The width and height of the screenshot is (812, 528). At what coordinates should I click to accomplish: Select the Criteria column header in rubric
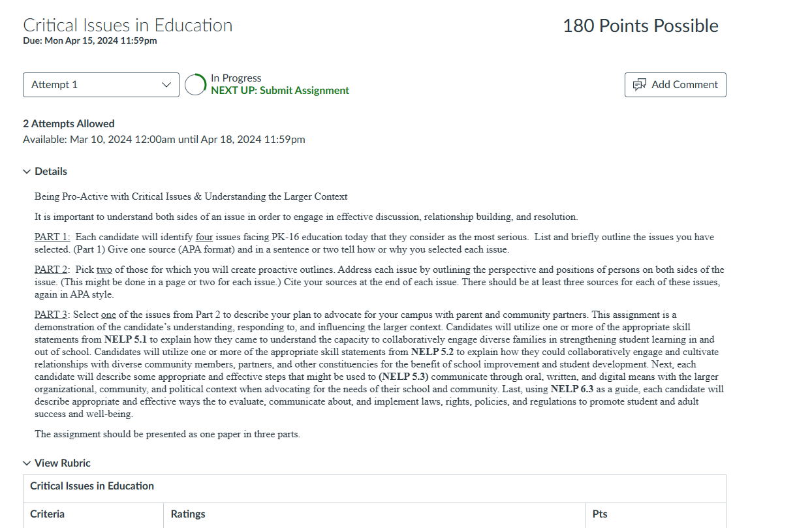(x=47, y=514)
